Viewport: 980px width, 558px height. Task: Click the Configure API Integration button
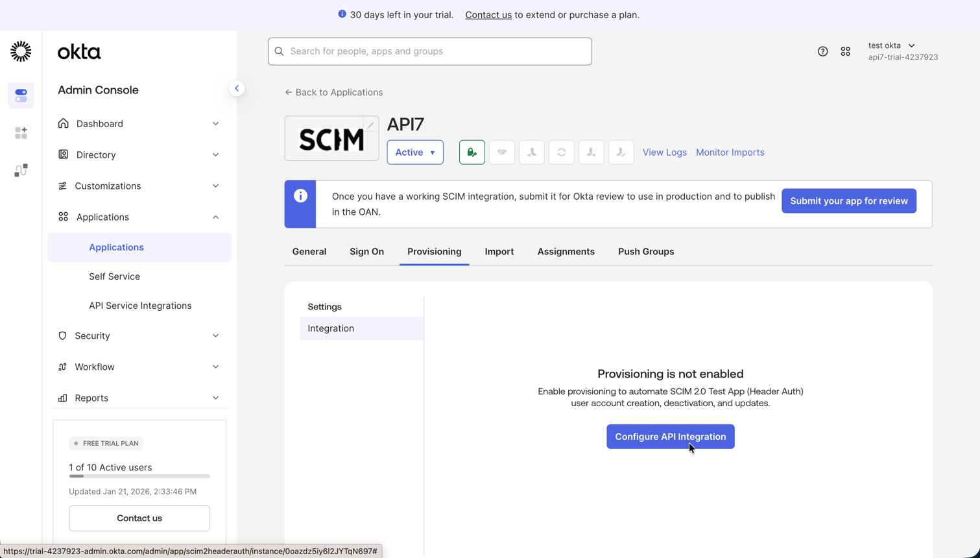pyautogui.click(x=670, y=436)
